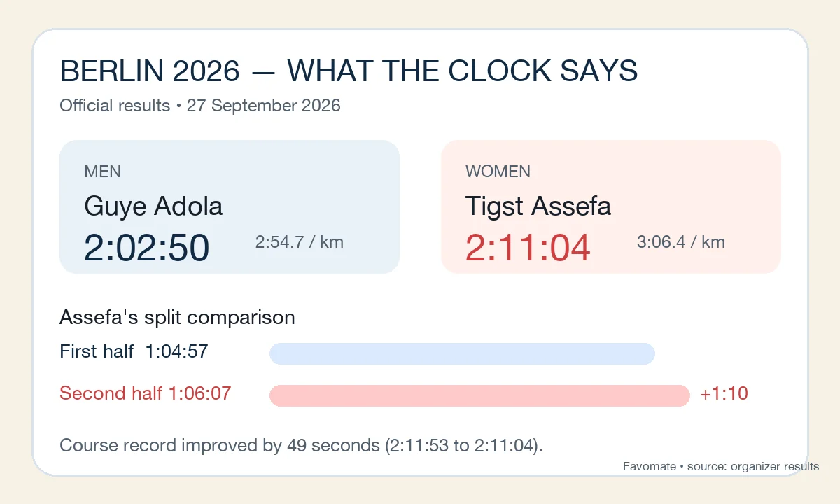The image size is (840, 504).
Task: Open the WOMEN winner card
Action: pyautogui.click(x=611, y=206)
